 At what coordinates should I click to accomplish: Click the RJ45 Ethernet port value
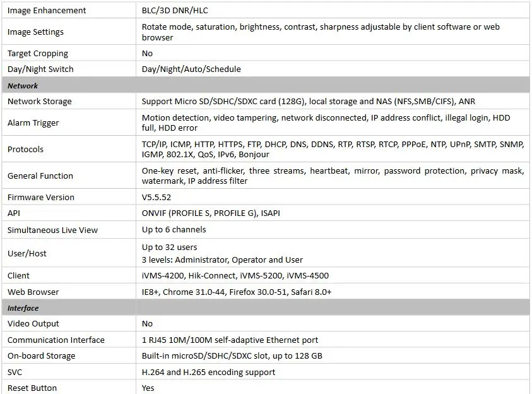pos(230,340)
